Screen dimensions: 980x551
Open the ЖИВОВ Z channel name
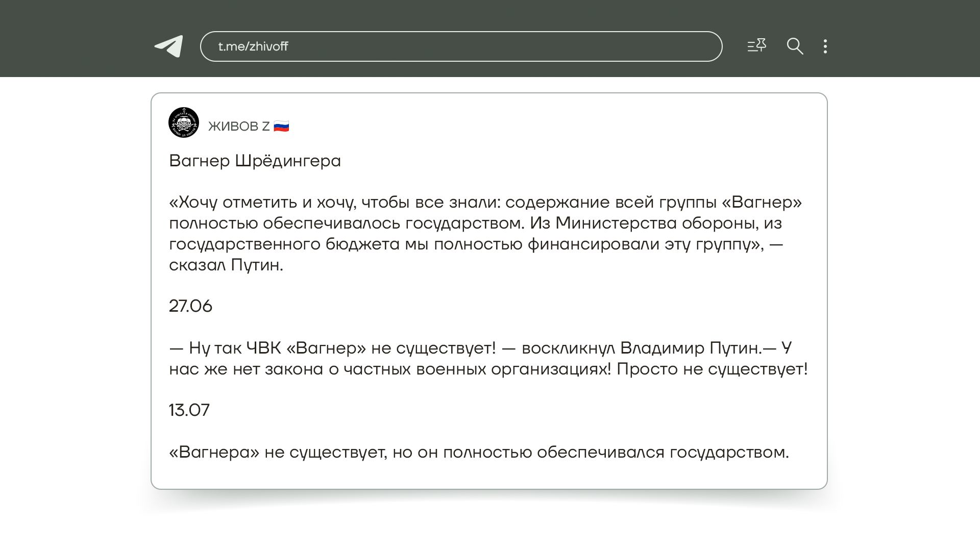click(239, 127)
